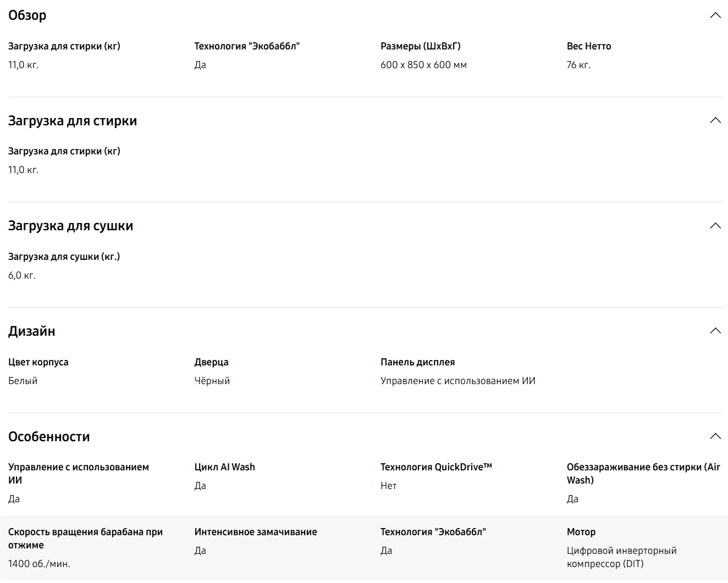Collapse the Загрузка для сушки section arrow
Screen dimensions: 728x583
[x=715, y=226]
